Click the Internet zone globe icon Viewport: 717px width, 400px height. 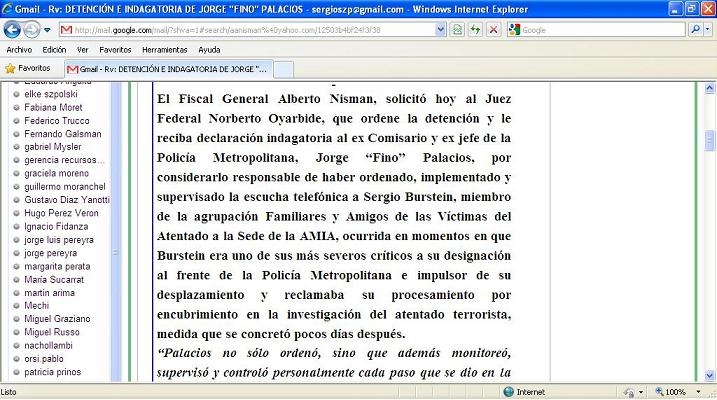pyautogui.click(x=508, y=392)
